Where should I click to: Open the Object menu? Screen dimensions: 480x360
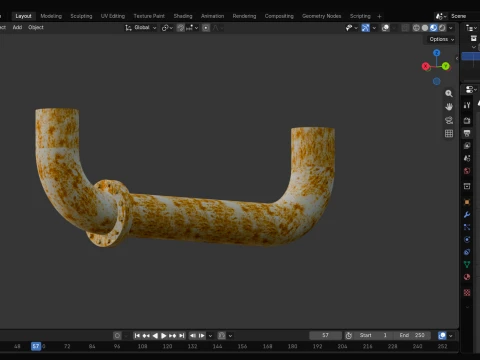[36, 27]
